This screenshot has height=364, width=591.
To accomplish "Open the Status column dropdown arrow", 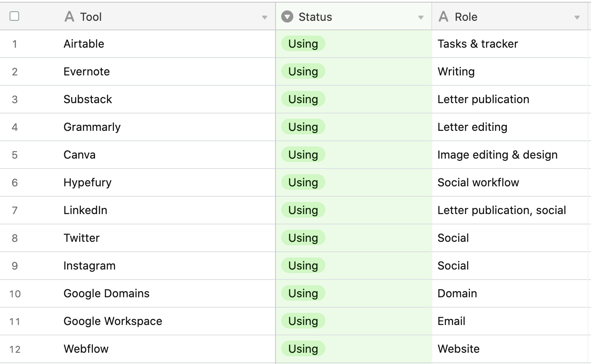I will [421, 18].
